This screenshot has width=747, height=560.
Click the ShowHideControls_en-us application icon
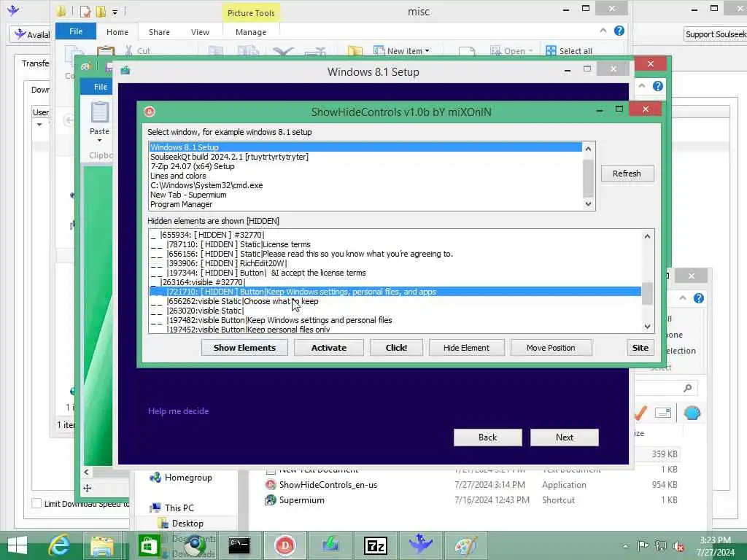point(271,485)
